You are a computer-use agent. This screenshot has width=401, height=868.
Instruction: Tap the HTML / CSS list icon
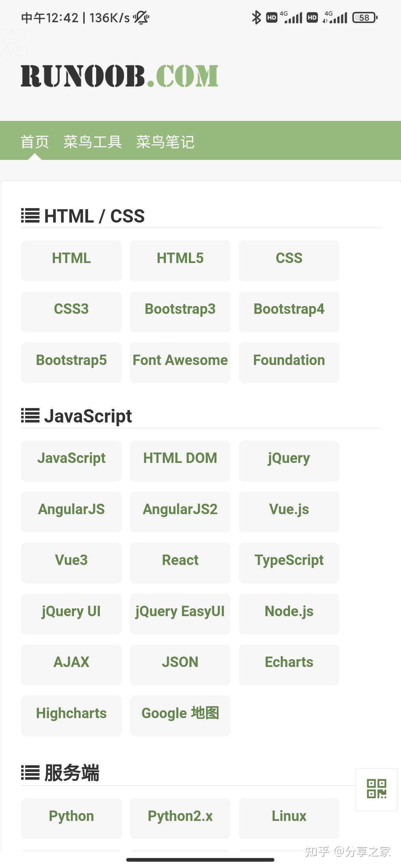30,216
